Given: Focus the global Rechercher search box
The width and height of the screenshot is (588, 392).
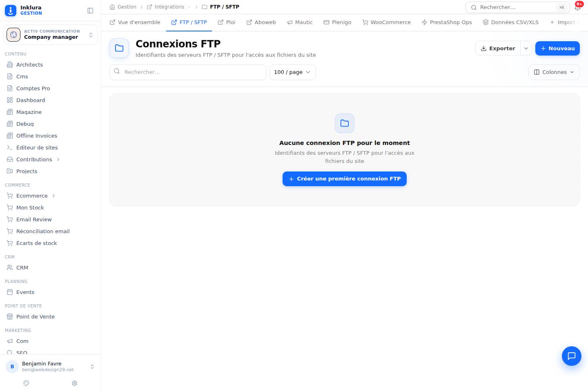Looking at the screenshot, I should (x=517, y=7).
